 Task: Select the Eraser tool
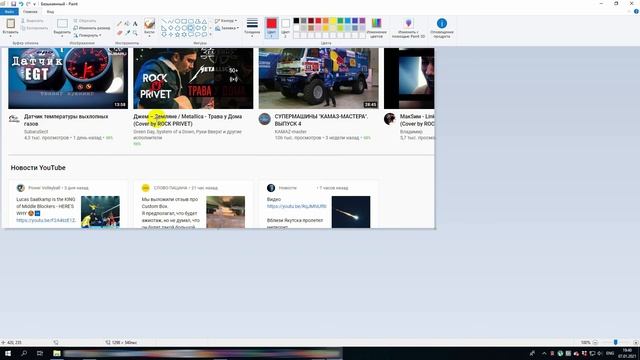coord(119,32)
